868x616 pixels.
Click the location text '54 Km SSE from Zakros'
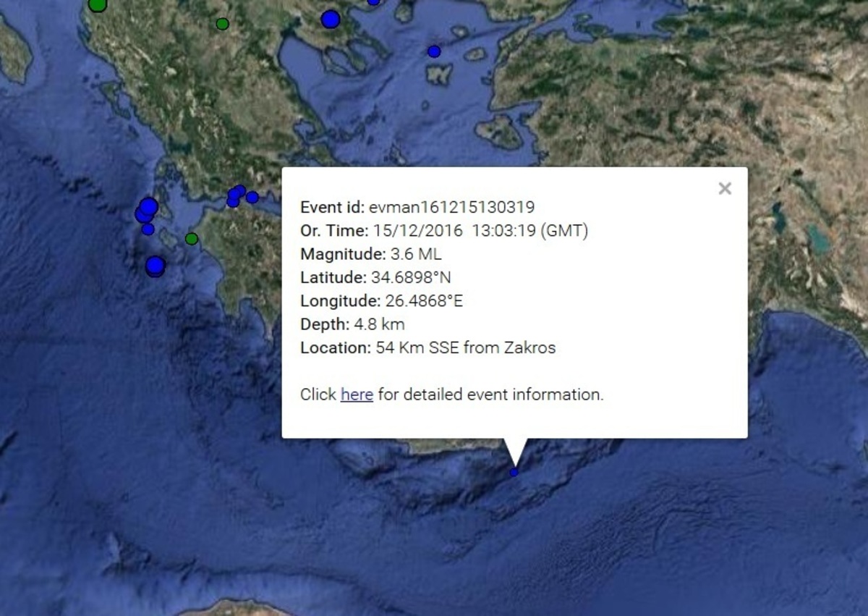(465, 347)
